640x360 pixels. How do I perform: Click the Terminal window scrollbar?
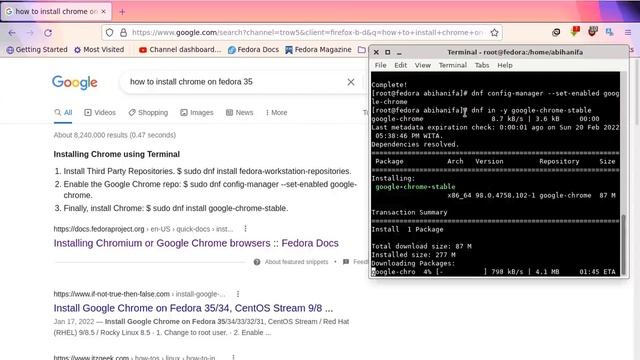623,244
